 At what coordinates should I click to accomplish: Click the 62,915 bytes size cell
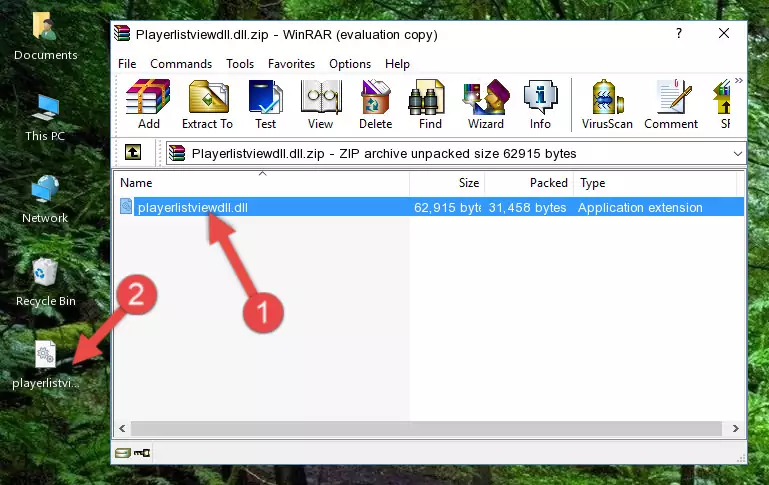pos(447,207)
